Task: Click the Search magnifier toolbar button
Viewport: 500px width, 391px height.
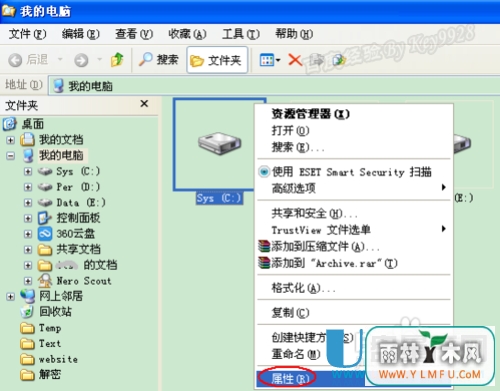Action: (x=158, y=60)
